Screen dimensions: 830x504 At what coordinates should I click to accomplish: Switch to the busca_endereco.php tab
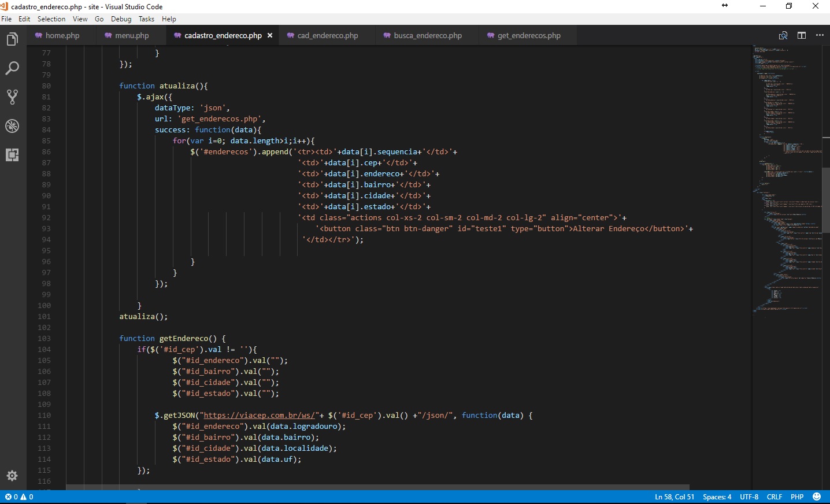427,35
